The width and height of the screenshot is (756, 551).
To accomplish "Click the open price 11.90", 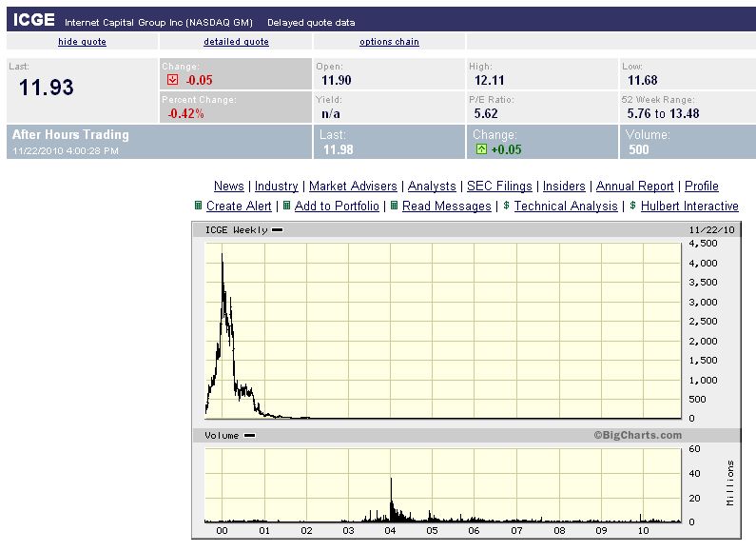I will (x=336, y=80).
